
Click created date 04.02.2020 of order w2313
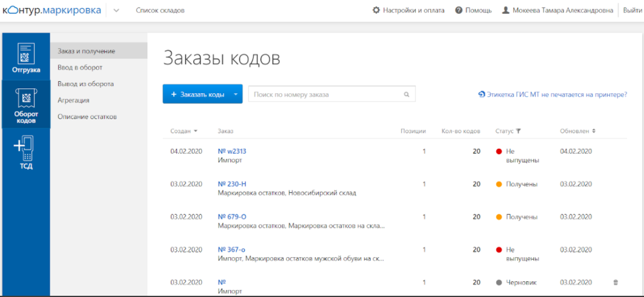click(x=186, y=151)
